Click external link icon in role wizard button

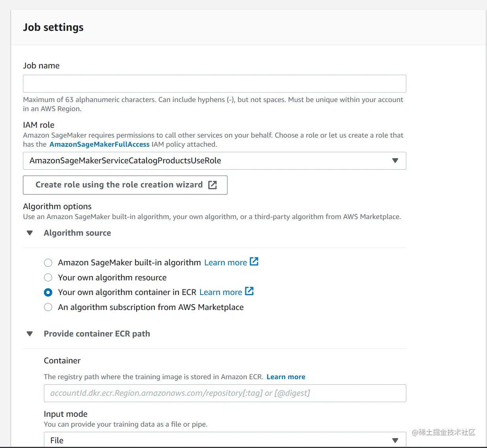212,185
